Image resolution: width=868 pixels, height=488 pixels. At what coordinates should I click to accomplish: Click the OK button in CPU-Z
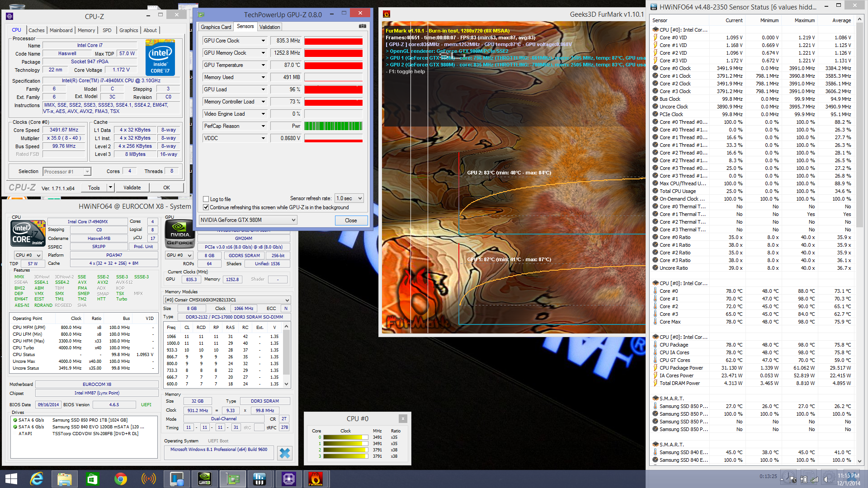(167, 188)
